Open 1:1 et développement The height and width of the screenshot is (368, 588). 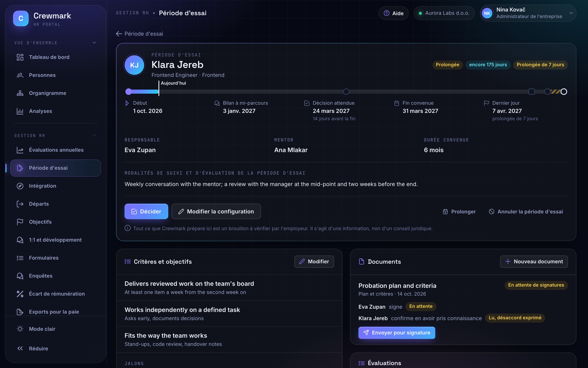click(55, 240)
